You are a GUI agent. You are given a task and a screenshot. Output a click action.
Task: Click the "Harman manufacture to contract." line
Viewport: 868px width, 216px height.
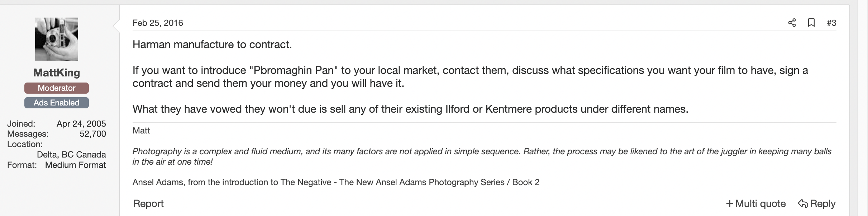(212, 44)
